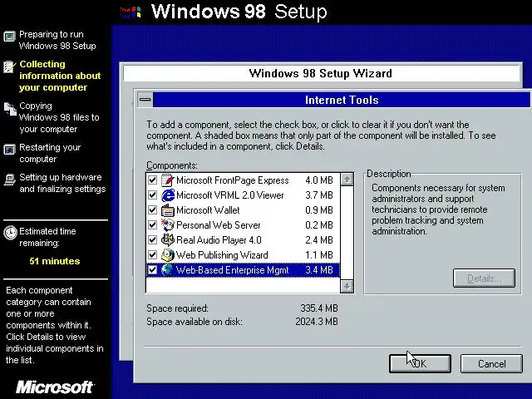
Task: Click the Personal Web Server icon
Action: (168, 225)
